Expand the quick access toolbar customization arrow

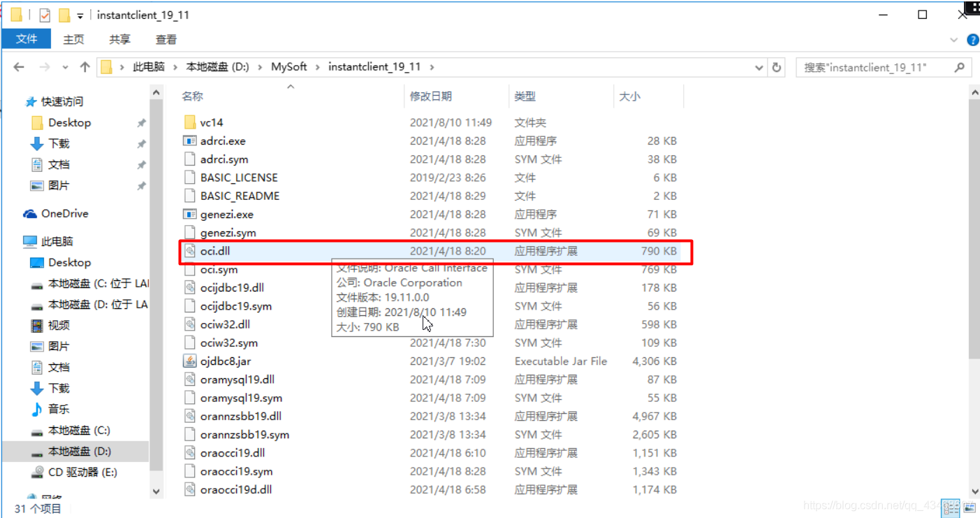79,14
